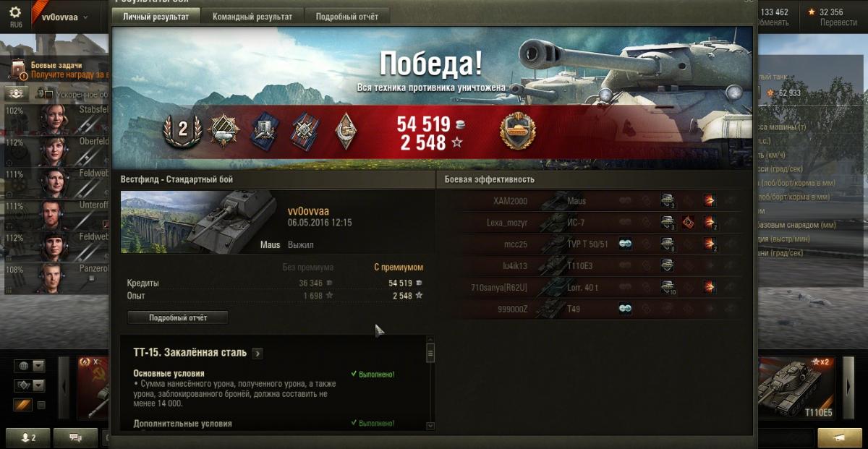Expand the ТТ-15 Закалённая сталь mission arrow

[258, 353]
